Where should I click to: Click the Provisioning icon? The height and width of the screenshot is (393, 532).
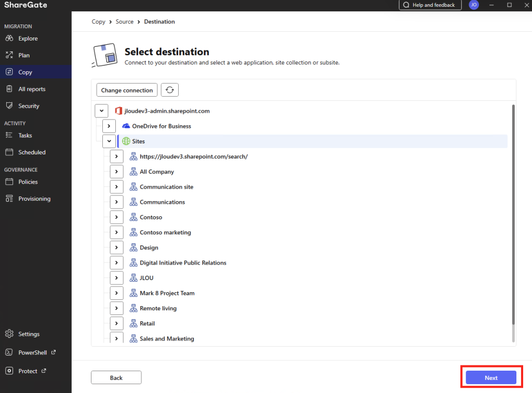[x=9, y=199]
